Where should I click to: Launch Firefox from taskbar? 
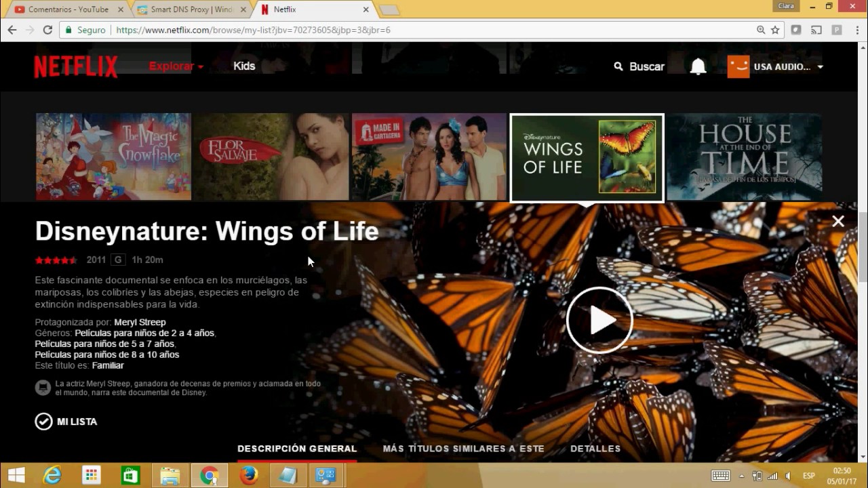tap(248, 476)
